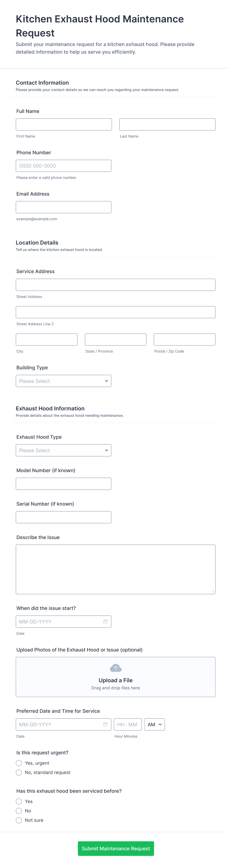Screen dimensions: 229x868
Task: Select 'No, standard request' option
Action: (19, 772)
